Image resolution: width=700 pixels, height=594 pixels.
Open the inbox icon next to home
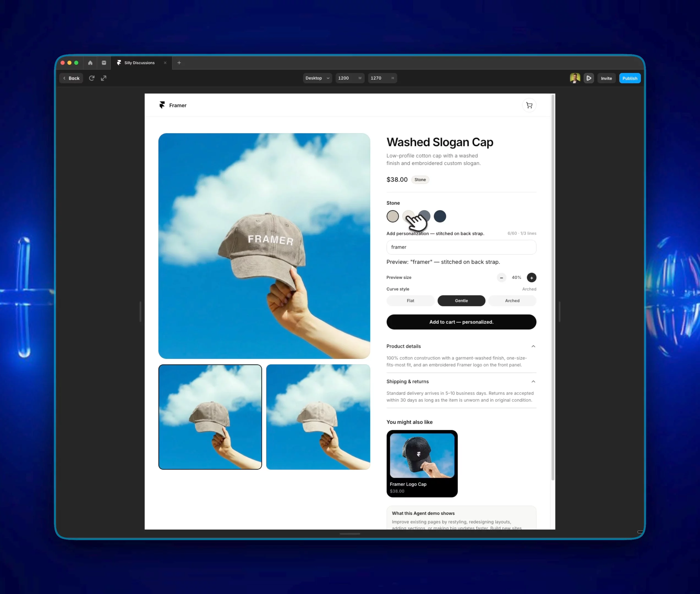point(104,63)
